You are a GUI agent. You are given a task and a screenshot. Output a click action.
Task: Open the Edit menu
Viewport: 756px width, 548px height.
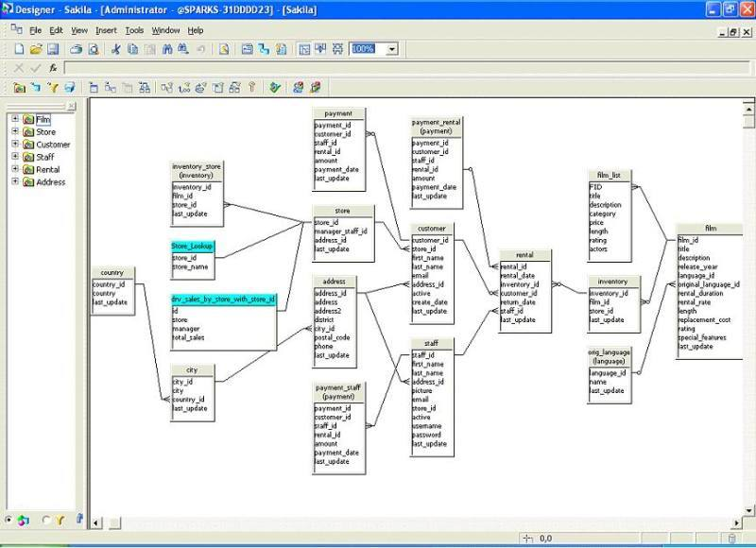click(x=56, y=30)
